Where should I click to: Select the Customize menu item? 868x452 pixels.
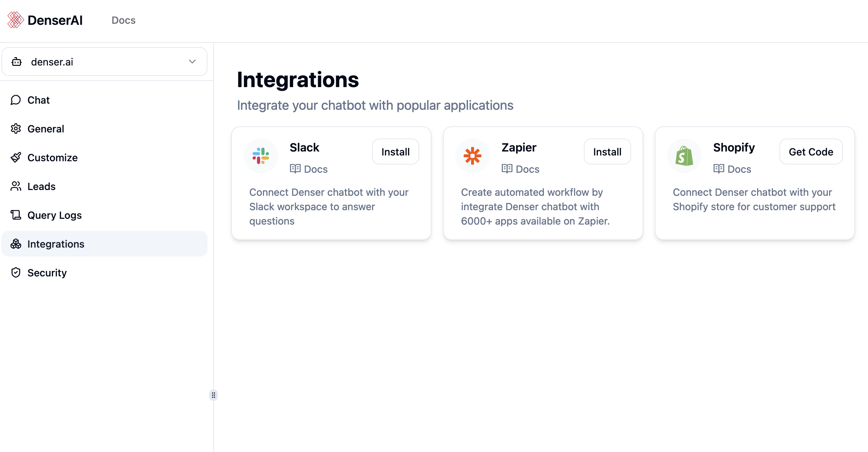[x=52, y=158]
